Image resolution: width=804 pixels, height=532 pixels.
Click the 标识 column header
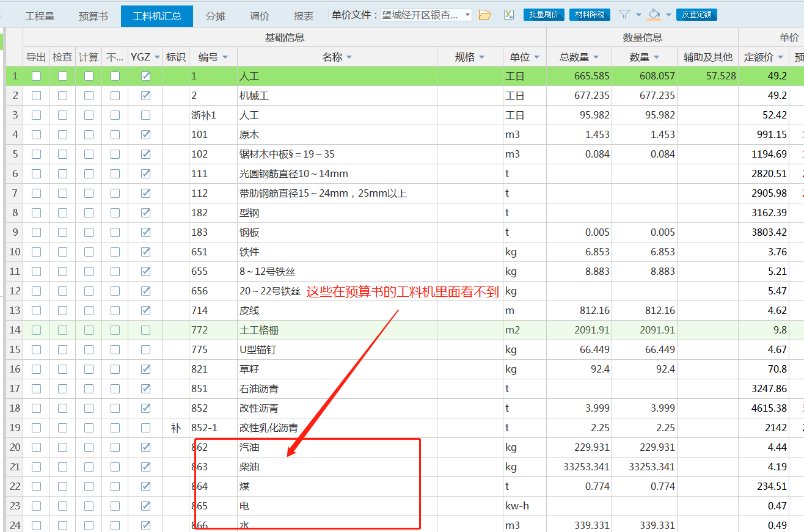176,57
